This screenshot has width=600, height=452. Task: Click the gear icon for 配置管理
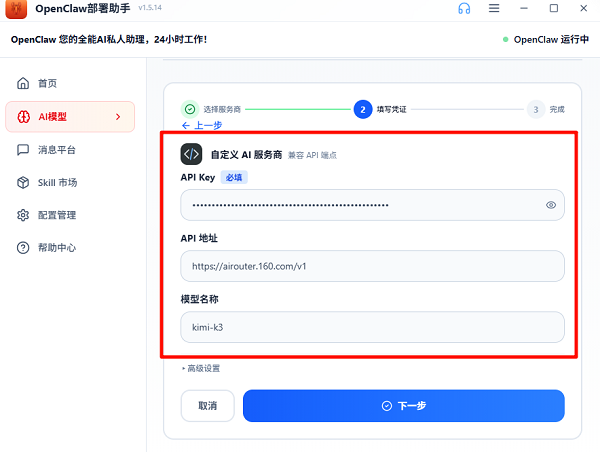point(23,215)
